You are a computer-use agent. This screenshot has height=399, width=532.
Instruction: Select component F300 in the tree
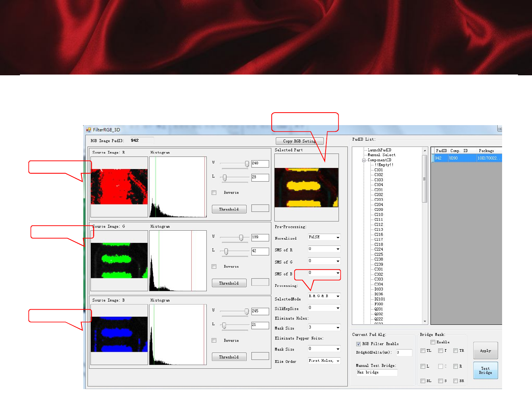(378, 304)
